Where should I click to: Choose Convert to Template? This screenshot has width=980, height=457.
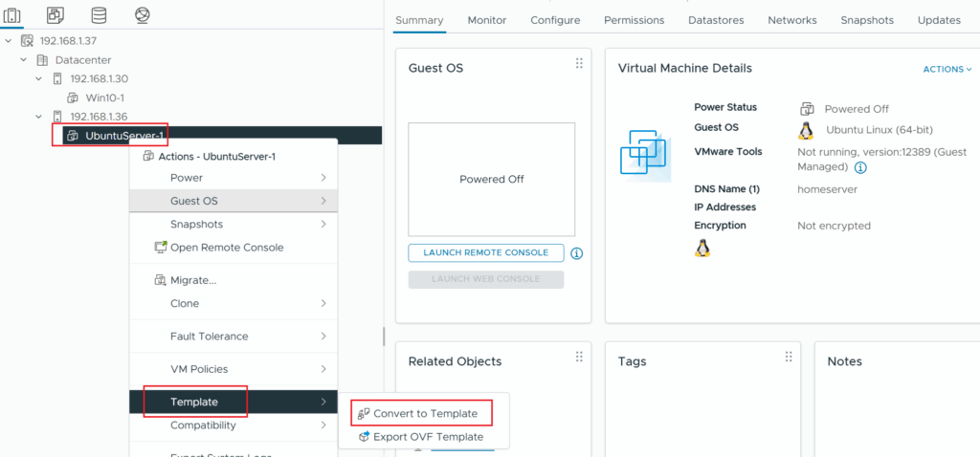pyautogui.click(x=424, y=413)
